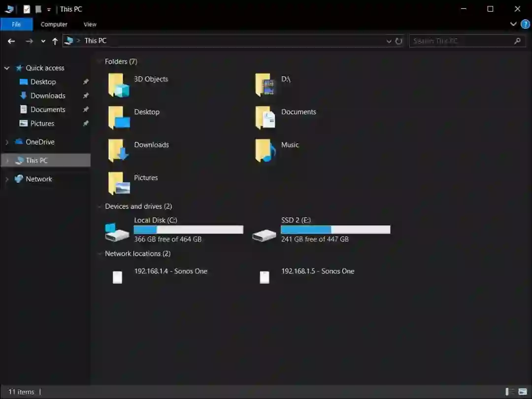The image size is (532, 399).
Task: Collapse the Quick access tree node
Action: (x=7, y=68)
